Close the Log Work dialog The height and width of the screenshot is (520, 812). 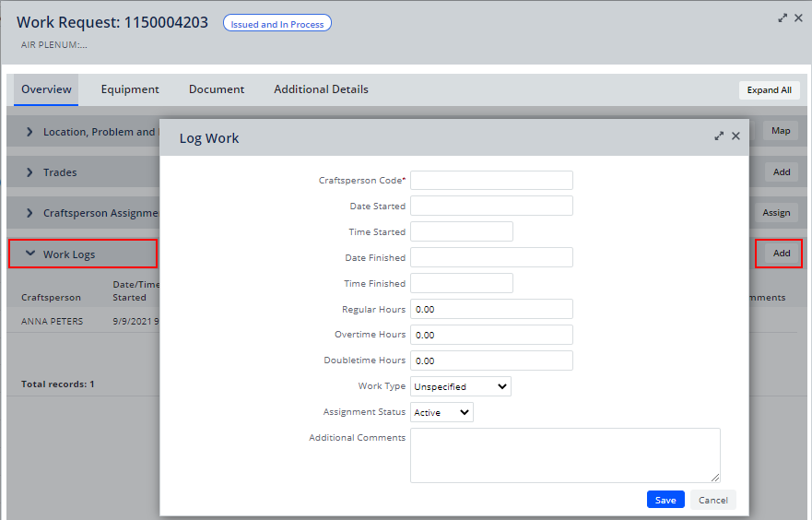pos(736,136)
